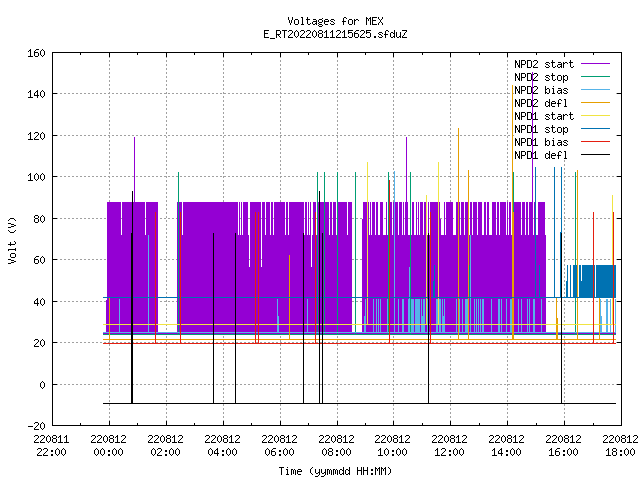Viewport: 640px width, 480px height.
Task: Click the 160 tick on voltage axis
Action: tap(36, 53)
